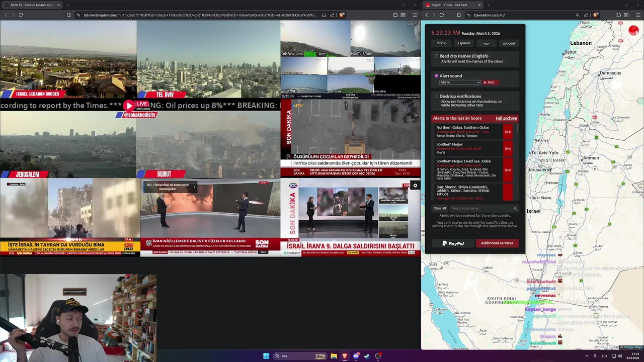Click Clear all cities button
This screenshot has height=362, width=644.
[x=440, y=208]
